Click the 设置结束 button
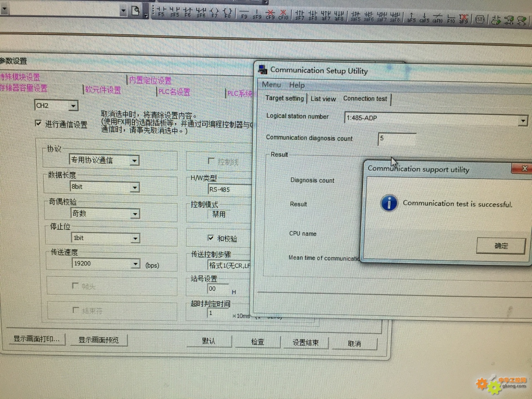The height and width of the screenshot is (399, 532). point(305,342)
